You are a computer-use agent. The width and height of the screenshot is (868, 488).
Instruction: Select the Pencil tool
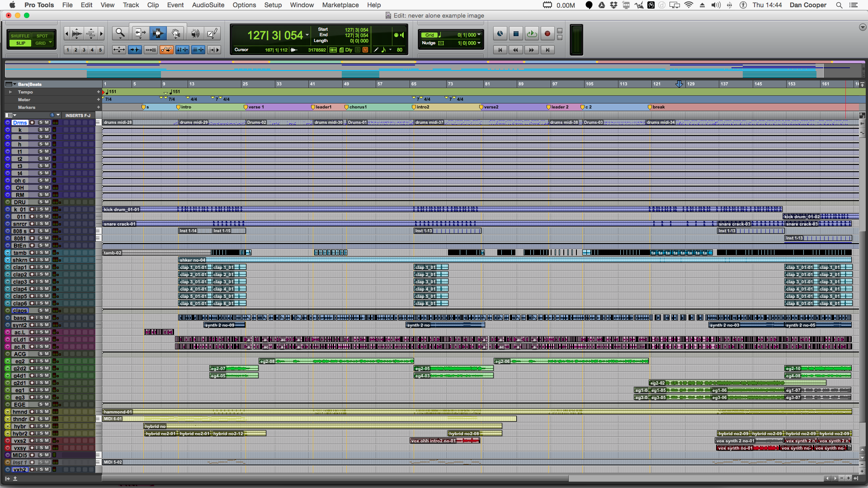(x=212, y=33)
